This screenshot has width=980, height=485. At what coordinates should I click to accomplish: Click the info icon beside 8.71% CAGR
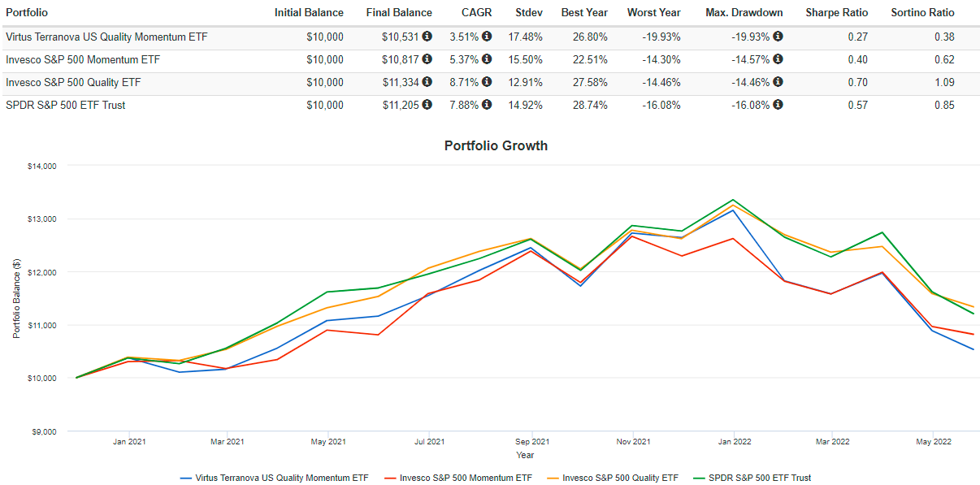point(487,82)
